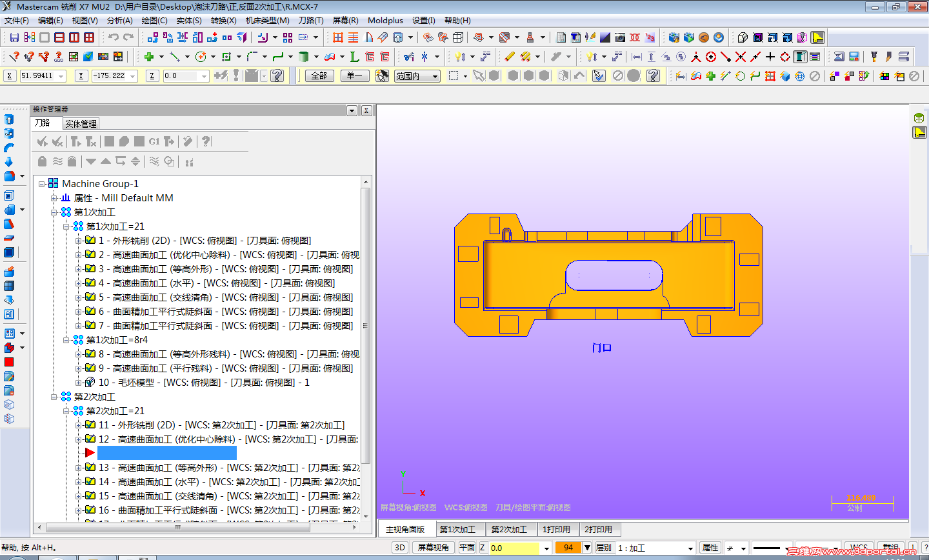Click the 单一 selection button
This screenshot has height=560, width=929.
point(354,76)
